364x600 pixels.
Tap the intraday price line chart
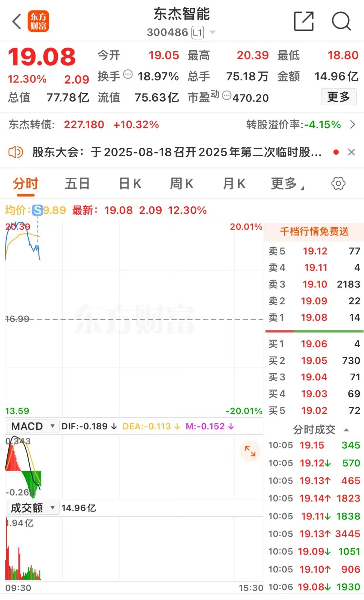[134, 319]
